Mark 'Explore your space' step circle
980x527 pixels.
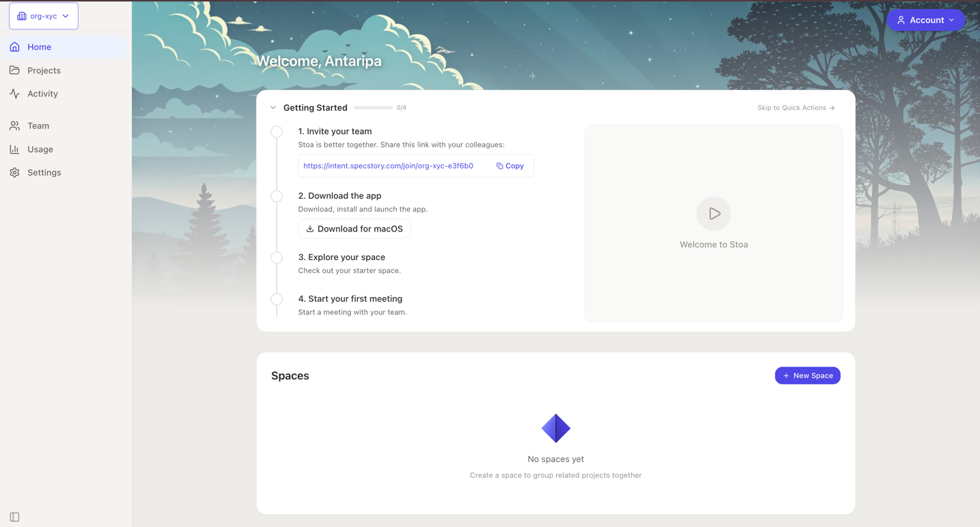coord(277,257)
